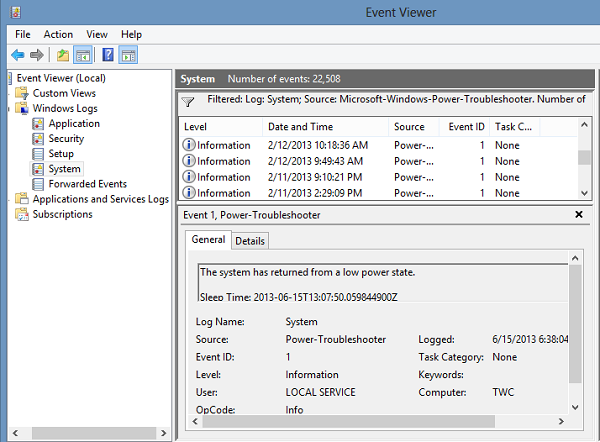Open the Forwarded Events log
600x442 pixels.
87,184
